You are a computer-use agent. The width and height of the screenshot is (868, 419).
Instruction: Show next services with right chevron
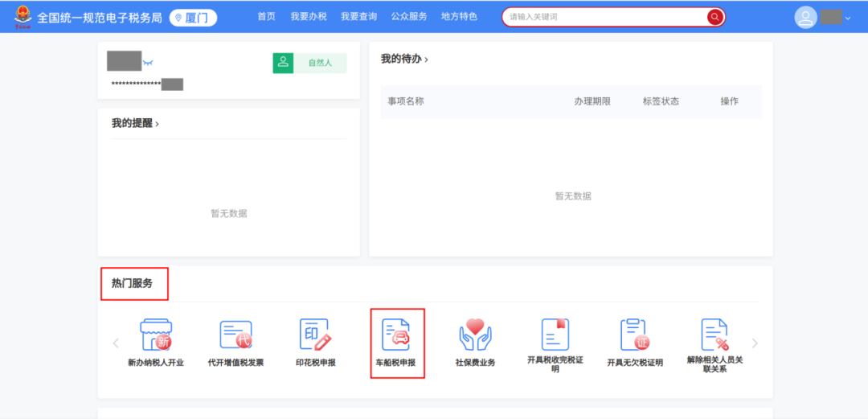755,343
